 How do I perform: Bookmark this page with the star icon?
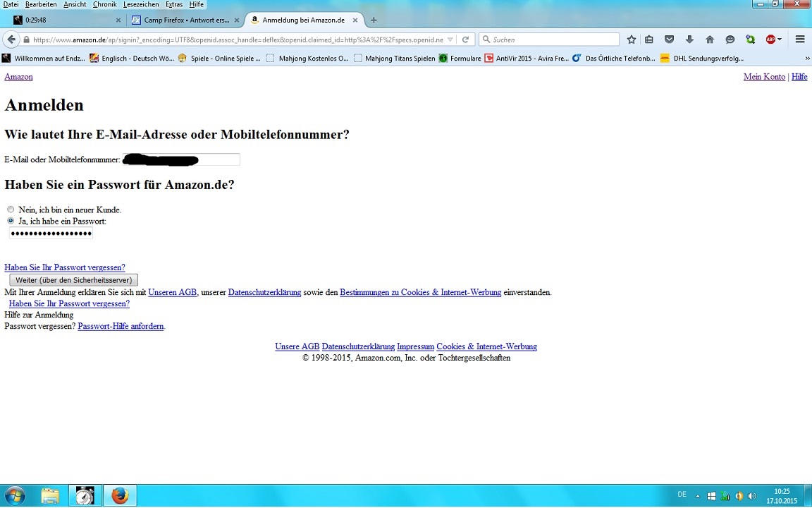point(632,40)
